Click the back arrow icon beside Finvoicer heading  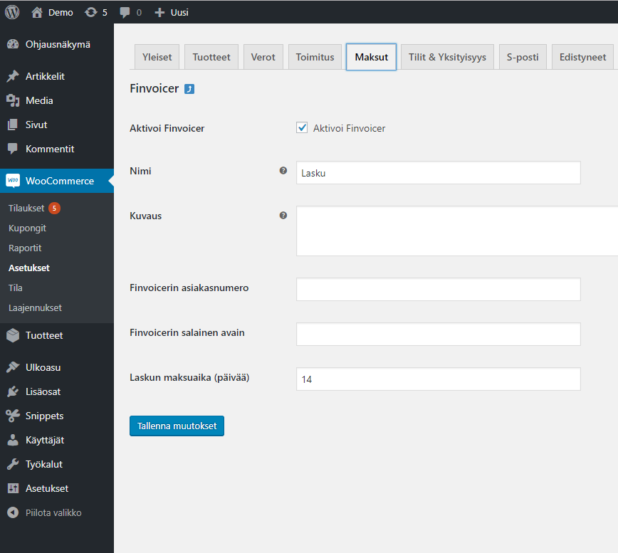[190, 89]
